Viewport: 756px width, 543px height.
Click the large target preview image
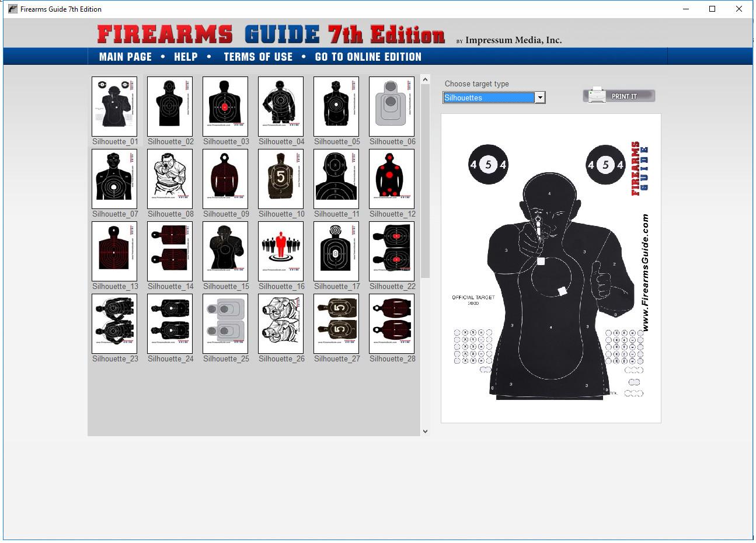click(x=551, y=269)
